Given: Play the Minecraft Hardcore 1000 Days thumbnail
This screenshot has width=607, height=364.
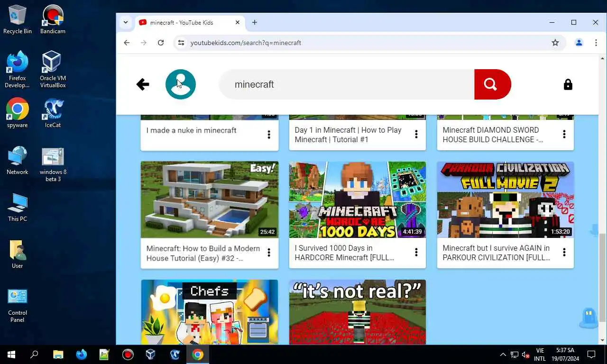Looking at the screenshot, I should (x=358, y=200).
